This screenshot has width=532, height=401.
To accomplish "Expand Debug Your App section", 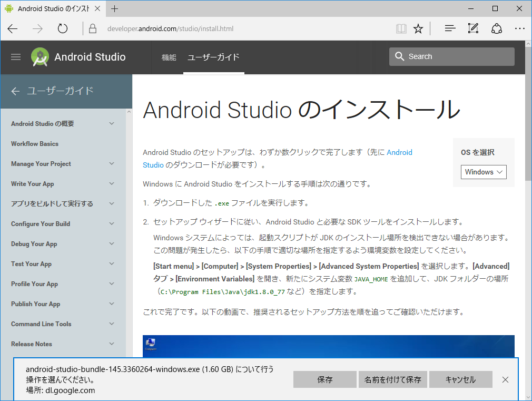I will [112, 244].
